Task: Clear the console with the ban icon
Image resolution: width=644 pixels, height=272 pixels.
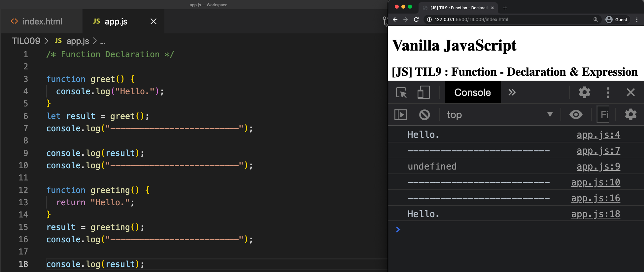Action: [424, 115]
